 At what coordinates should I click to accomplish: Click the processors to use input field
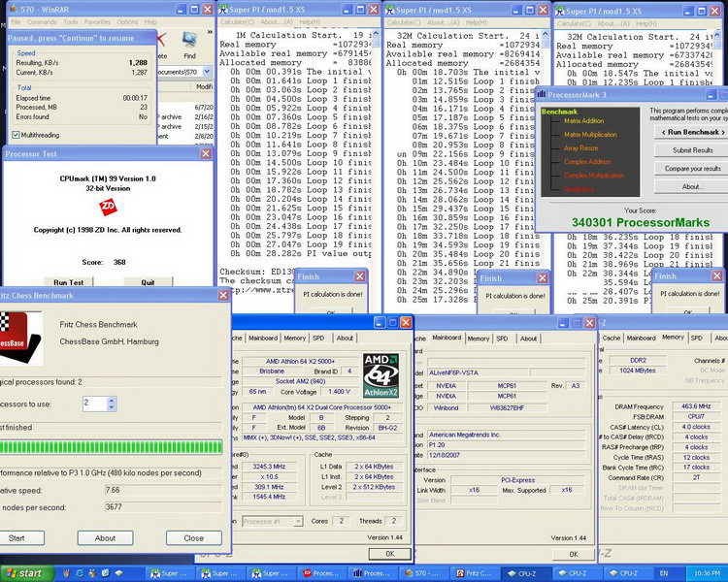click(95, 404)
